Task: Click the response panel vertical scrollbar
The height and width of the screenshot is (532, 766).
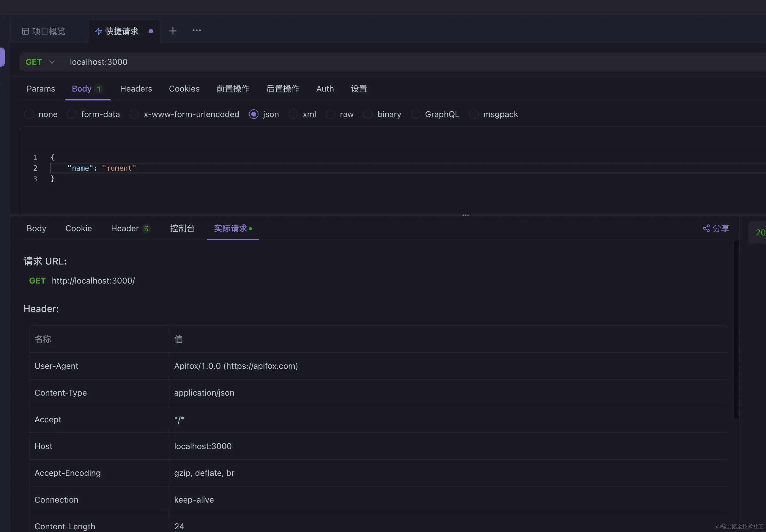Action: pos(736,329)
